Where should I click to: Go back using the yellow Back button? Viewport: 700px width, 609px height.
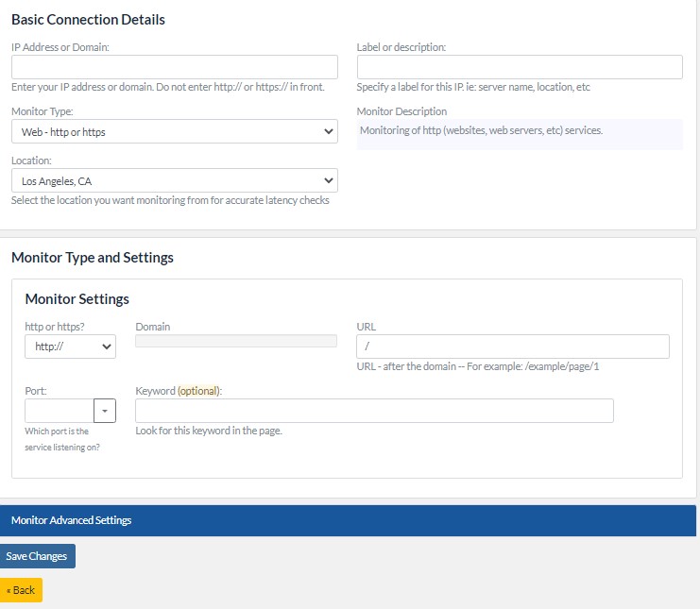point(21,590)
